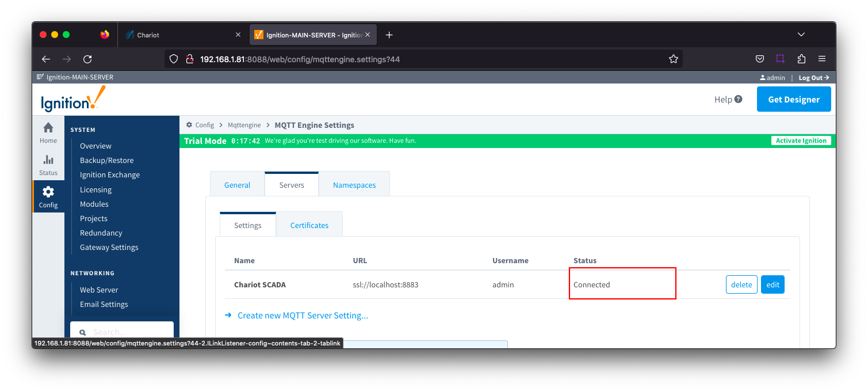Click the Config gear breadcrumb icon
Image resolution: width=868 pixels, height=391 pixels.
click(189, 125)
